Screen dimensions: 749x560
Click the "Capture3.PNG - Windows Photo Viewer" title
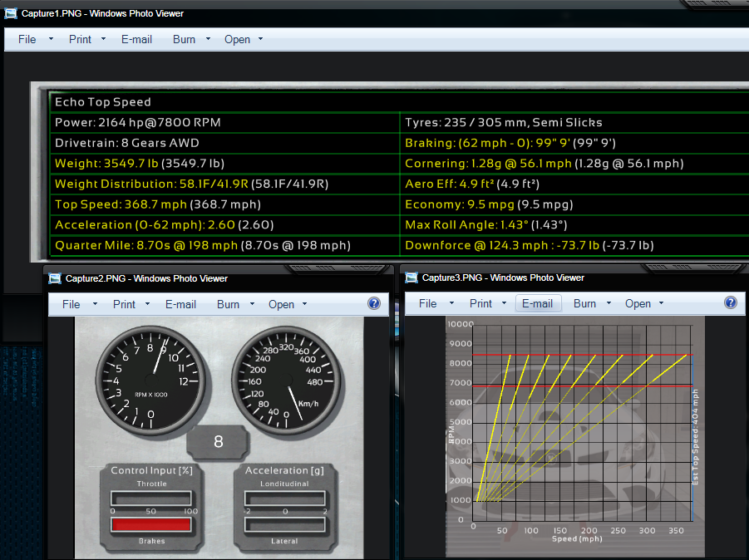[503, 278]
